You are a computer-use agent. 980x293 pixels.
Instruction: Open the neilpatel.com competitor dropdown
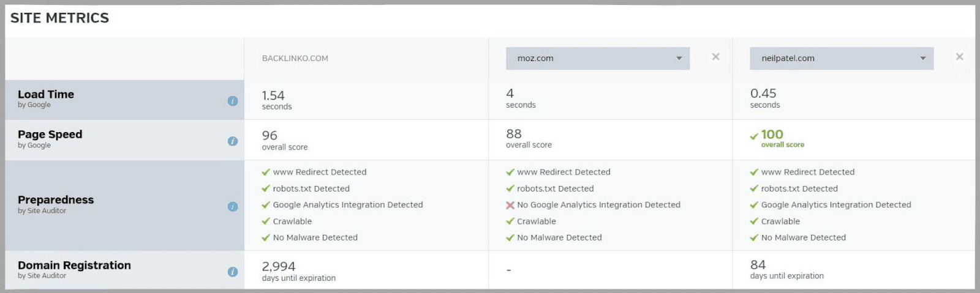tap(841, 59)
